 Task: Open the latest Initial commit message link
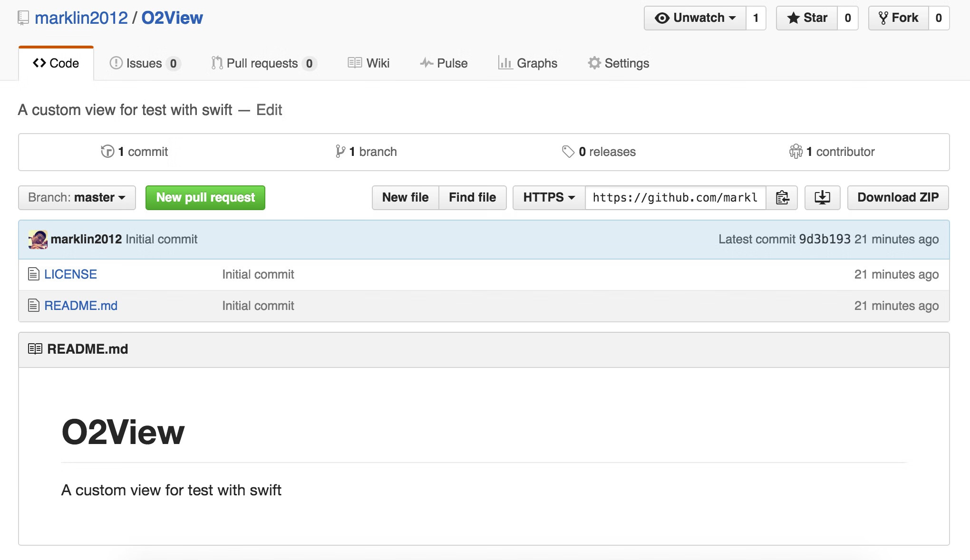tap(162, 239)
